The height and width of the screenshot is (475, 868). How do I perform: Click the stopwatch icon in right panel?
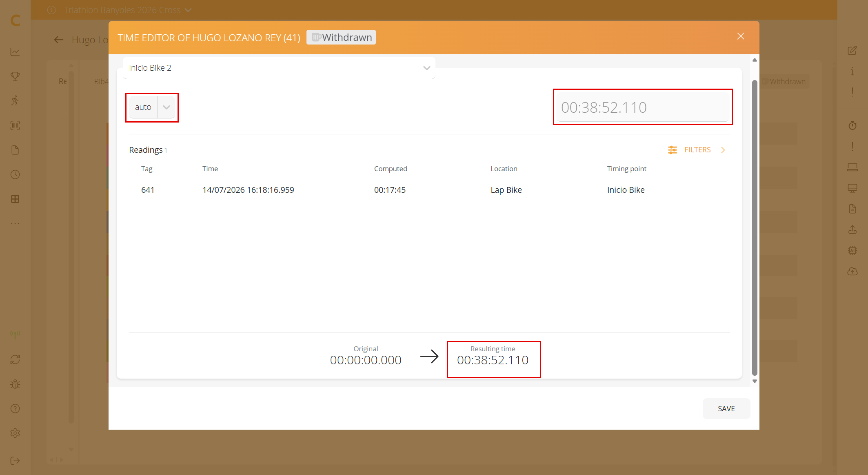[x=852, y=125]
